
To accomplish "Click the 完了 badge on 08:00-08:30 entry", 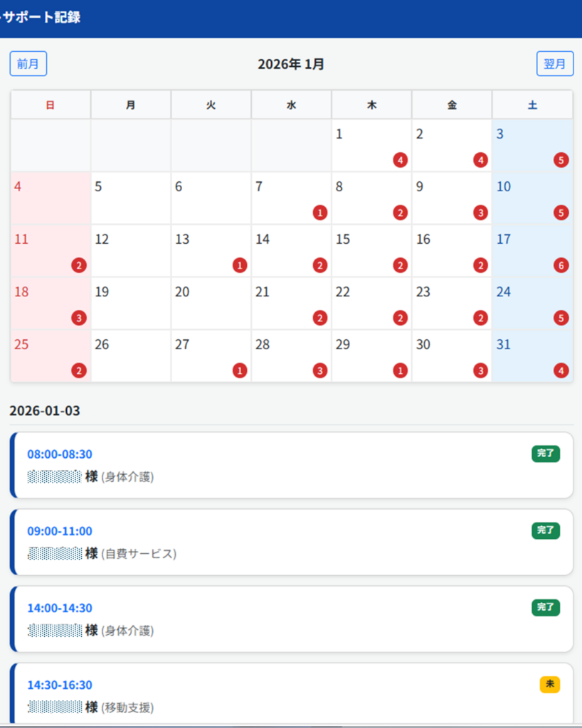I will [x=545, y=454].
